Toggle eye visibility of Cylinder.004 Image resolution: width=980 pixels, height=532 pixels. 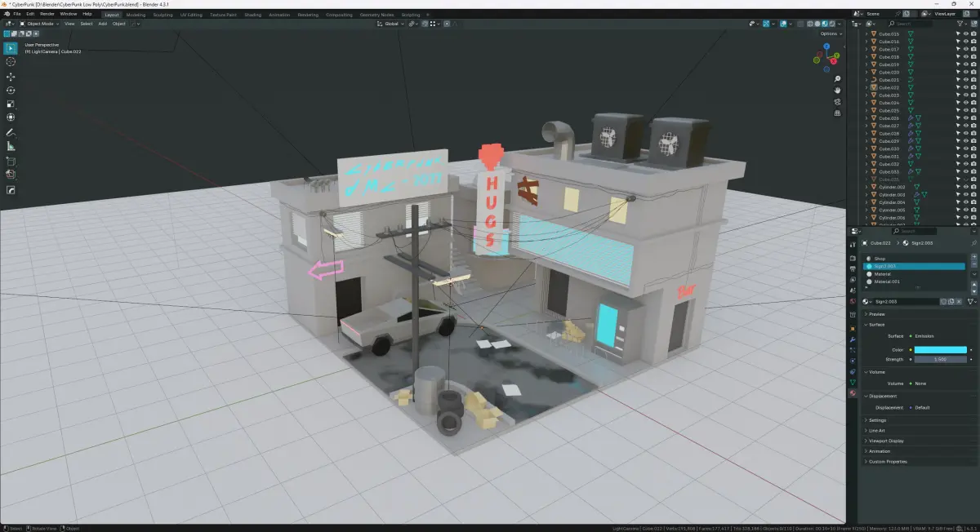click(966, 202)
